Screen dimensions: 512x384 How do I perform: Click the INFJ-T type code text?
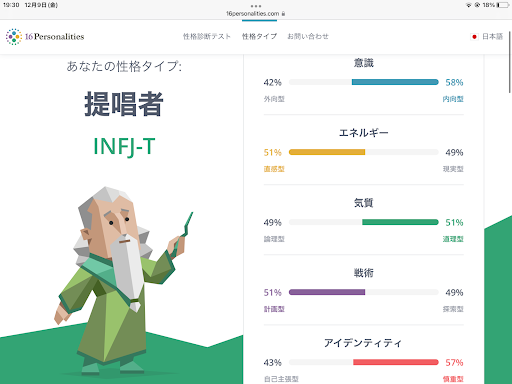pyautogui.click(x=124, y=146)
